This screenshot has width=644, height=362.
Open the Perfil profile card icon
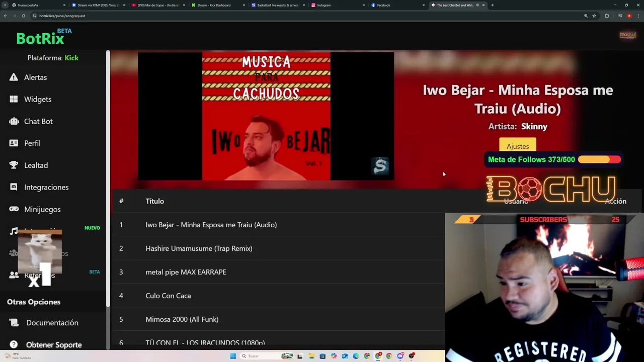[x=14, y=143]
